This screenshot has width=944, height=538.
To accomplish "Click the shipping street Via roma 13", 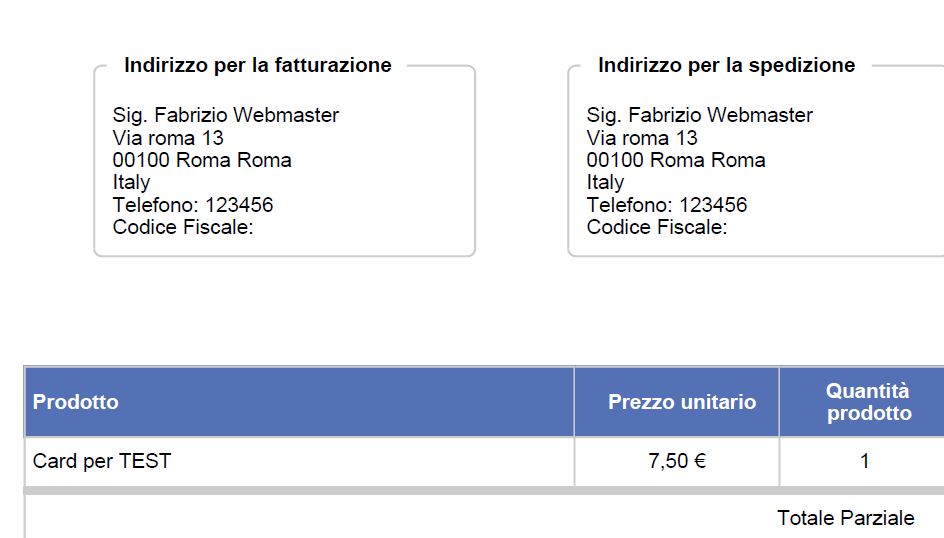I will point(642,138).
